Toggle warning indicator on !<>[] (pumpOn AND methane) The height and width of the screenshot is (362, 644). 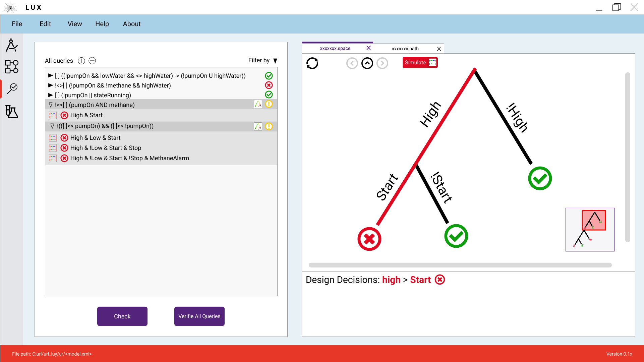tap(269, 104)
